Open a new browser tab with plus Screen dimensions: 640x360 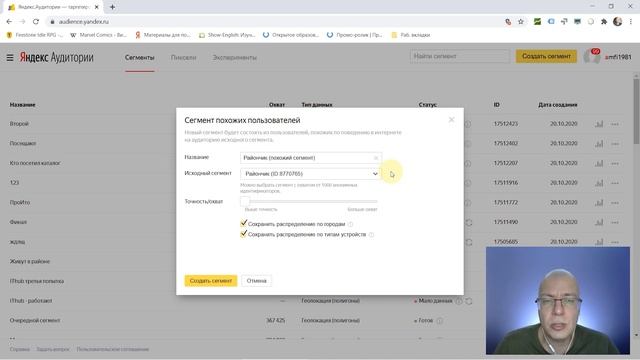click(112, 7)
